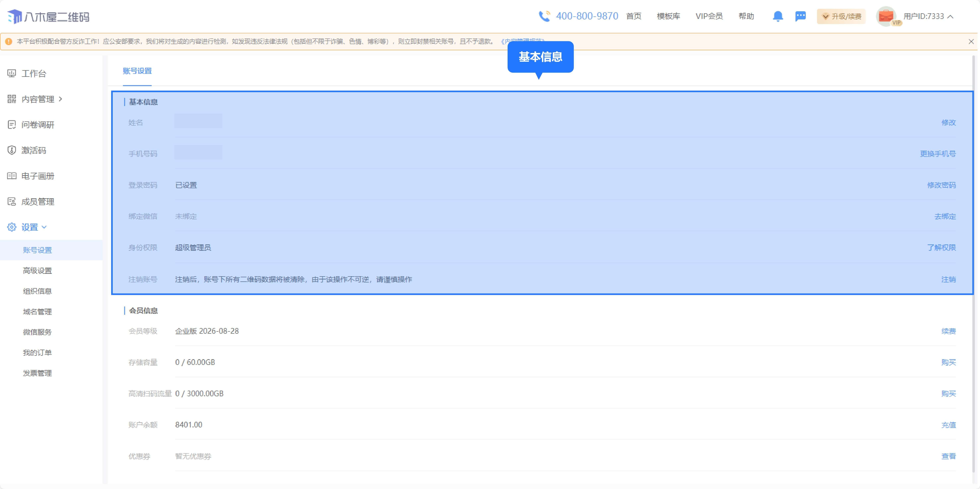
Task: Click 修改密码 link
Action: pos(941,185)
